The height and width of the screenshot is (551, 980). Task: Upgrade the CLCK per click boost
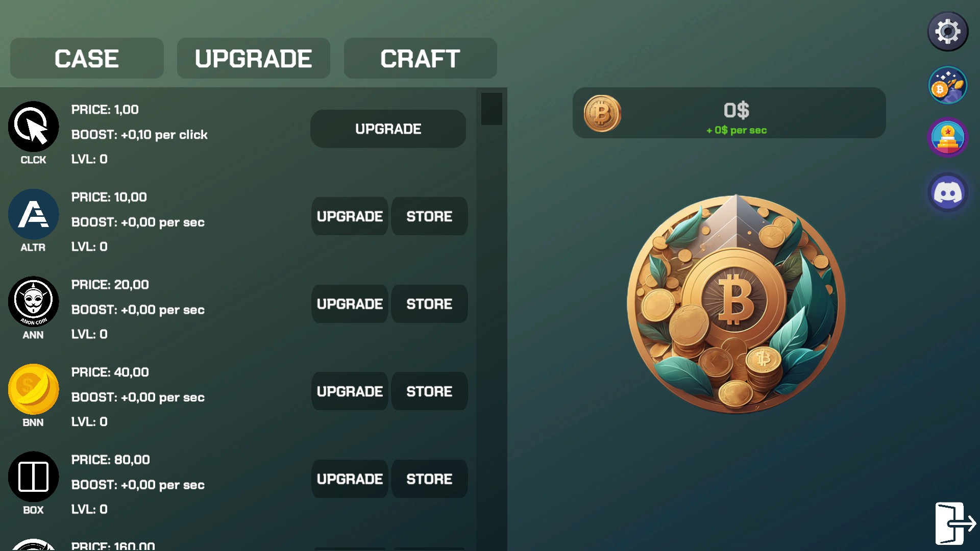tap(388, 129)
